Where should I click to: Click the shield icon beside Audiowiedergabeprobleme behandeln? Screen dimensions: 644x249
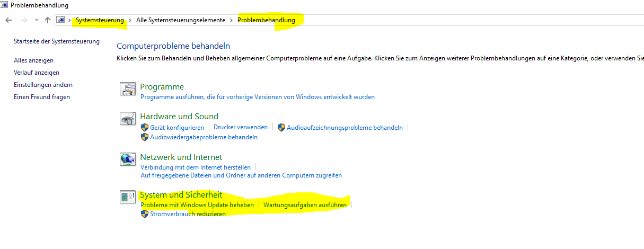[x=145, y=137]
